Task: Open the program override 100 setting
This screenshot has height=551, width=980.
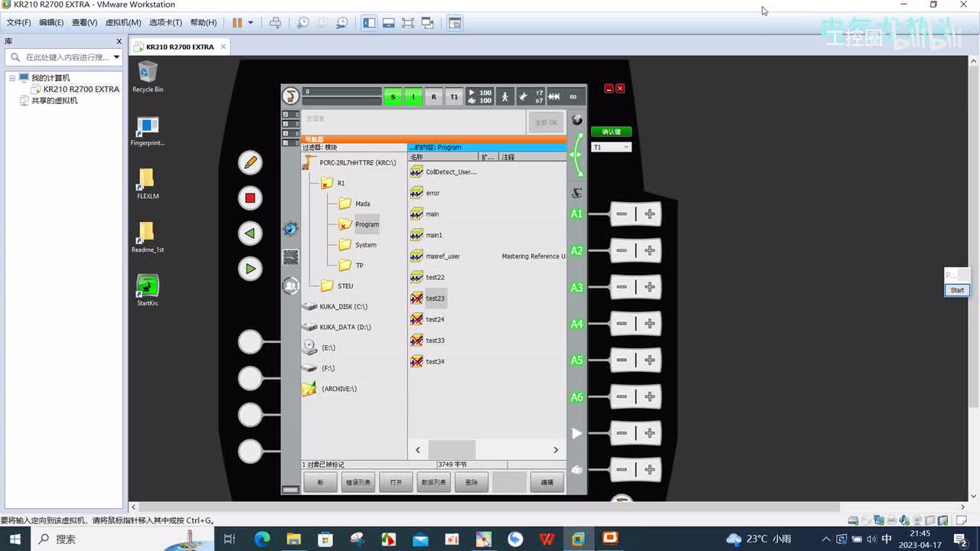Action: point(480,96)
